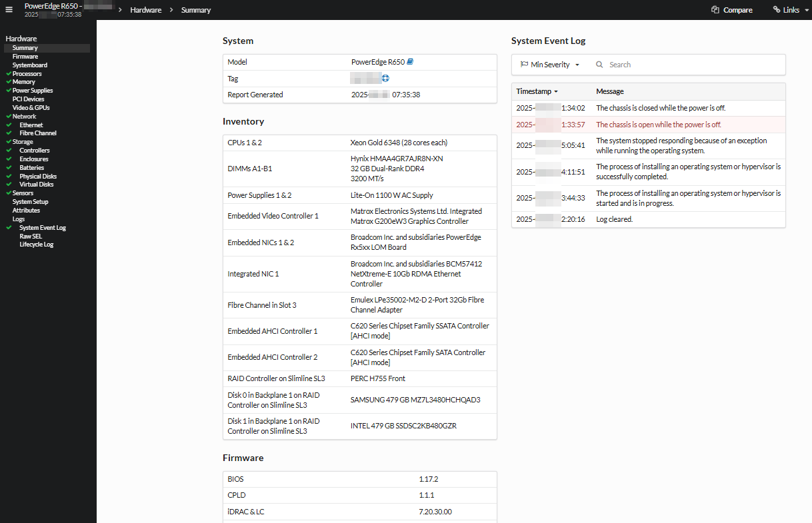
Task: Navigate to Fibre Channel section
Action: [38, 133]
